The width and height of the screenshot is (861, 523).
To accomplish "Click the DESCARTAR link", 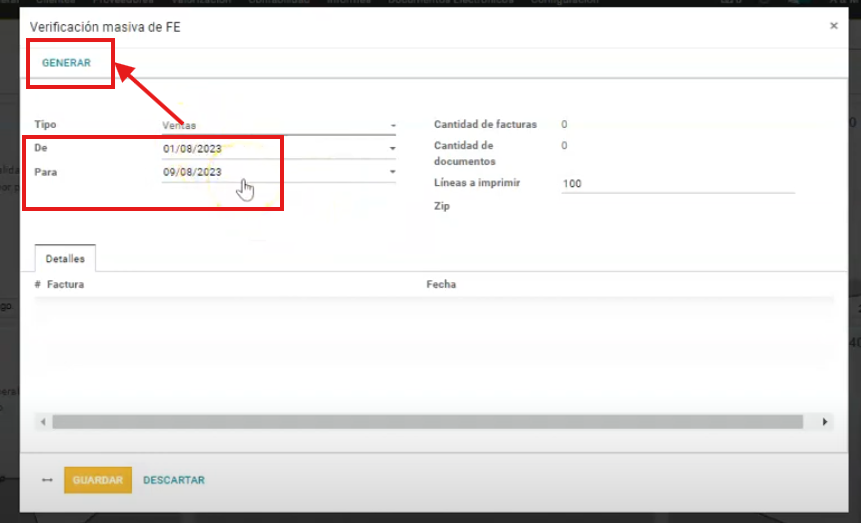I will pos(174,481).
